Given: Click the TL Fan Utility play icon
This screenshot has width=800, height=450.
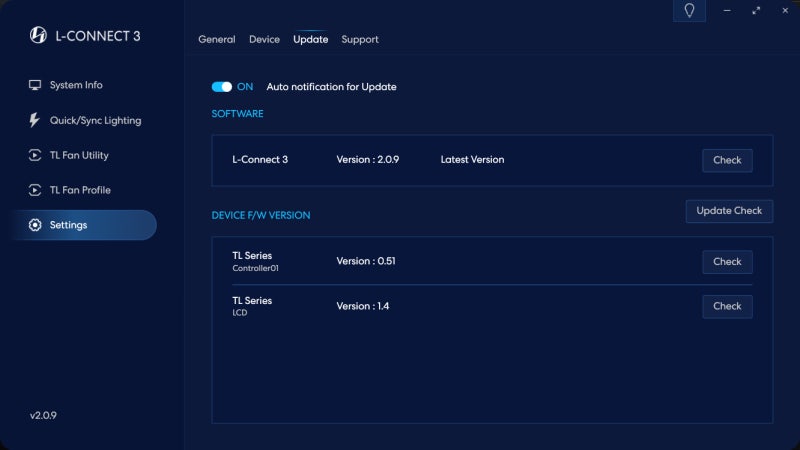Looking at the screenshot, I should tap(35, 155).
